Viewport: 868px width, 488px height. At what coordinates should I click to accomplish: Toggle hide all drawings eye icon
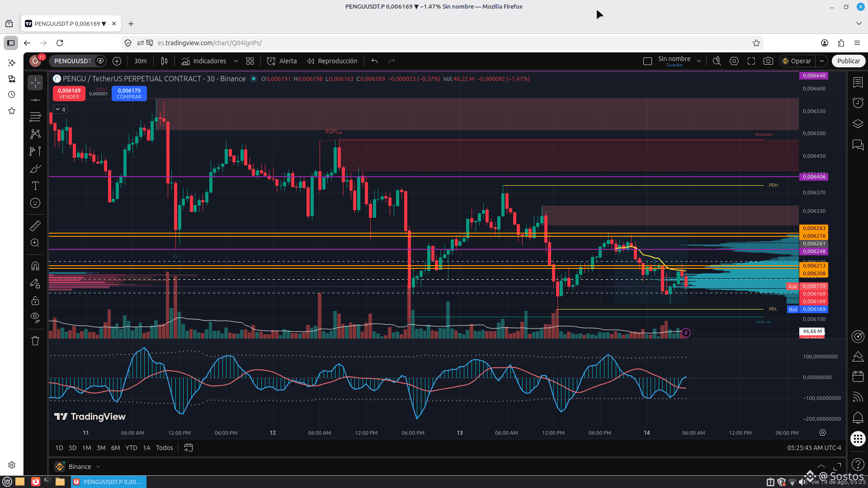(35, 317)
